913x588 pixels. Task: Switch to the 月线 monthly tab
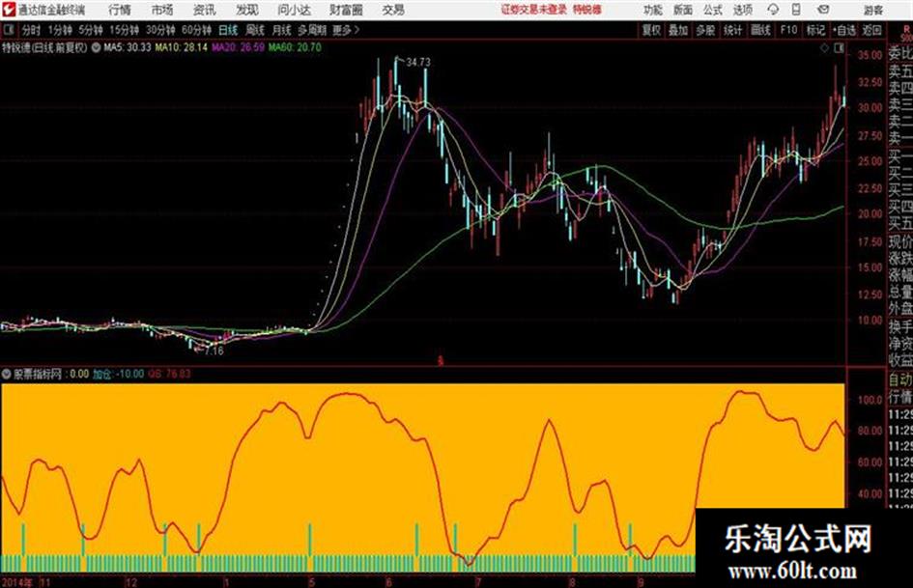point(281,30)
